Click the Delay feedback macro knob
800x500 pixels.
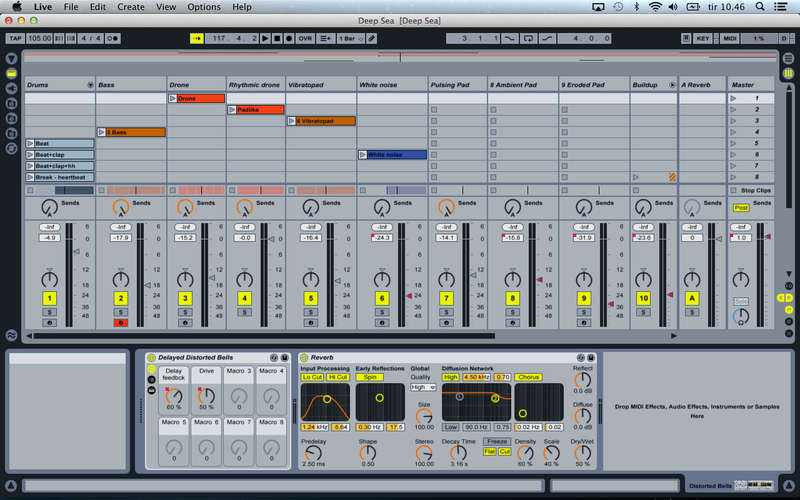(173, 395)
